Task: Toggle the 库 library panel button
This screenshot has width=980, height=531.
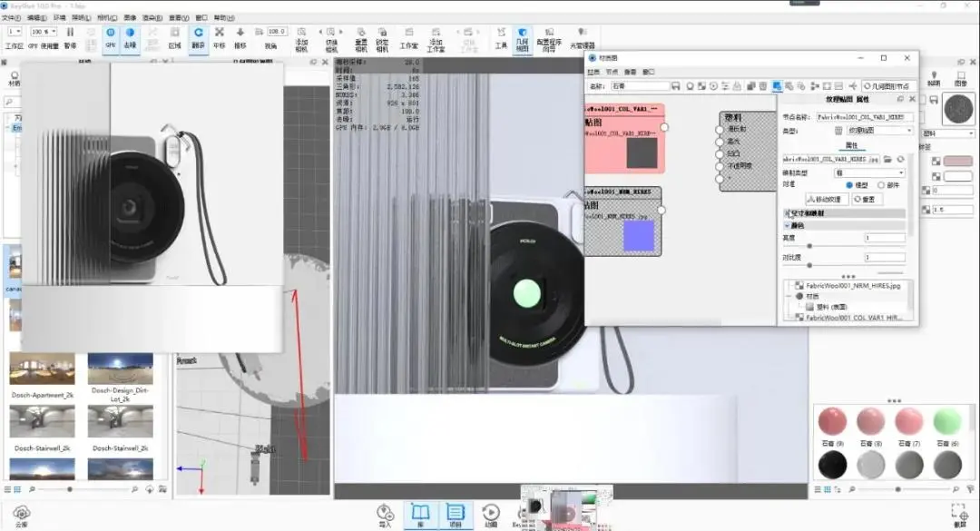Action: 421,516
